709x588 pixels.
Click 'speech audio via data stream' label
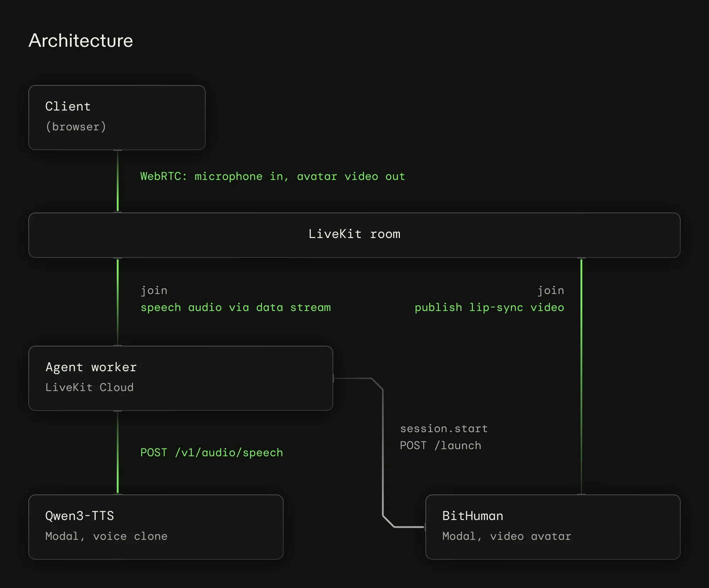236,308
